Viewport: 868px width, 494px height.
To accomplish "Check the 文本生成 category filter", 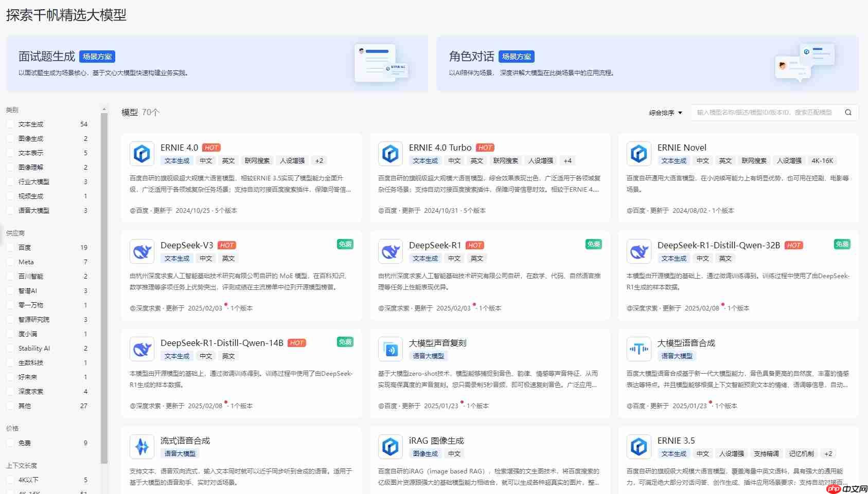I will point(10,124).
